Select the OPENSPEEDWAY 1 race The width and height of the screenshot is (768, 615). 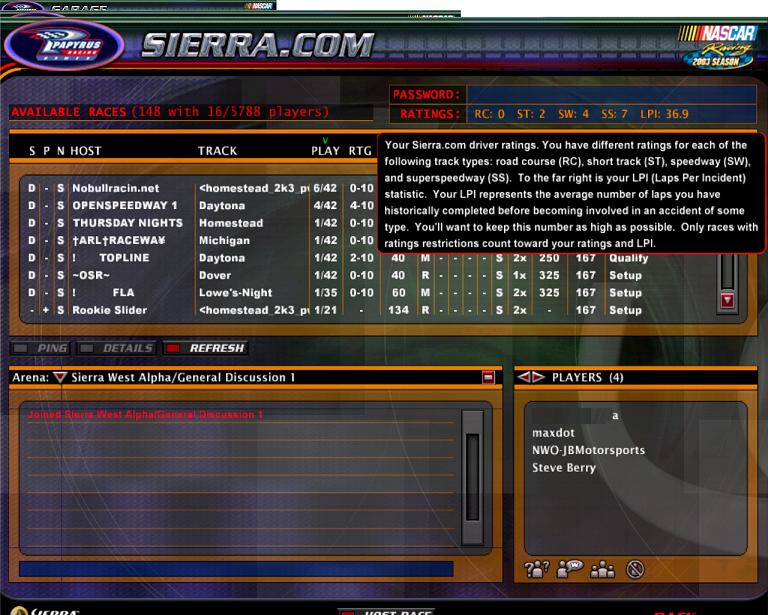[x=125, y=205]
